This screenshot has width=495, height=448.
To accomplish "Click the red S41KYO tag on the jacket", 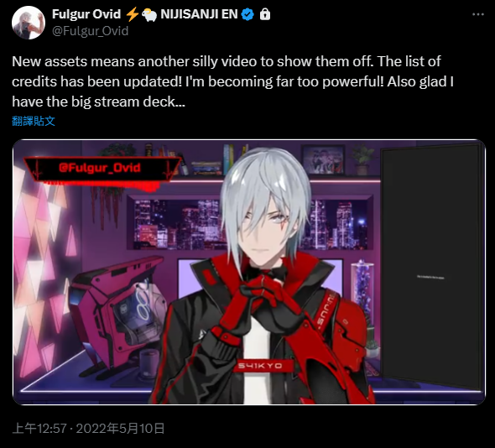I will [260, 366].
